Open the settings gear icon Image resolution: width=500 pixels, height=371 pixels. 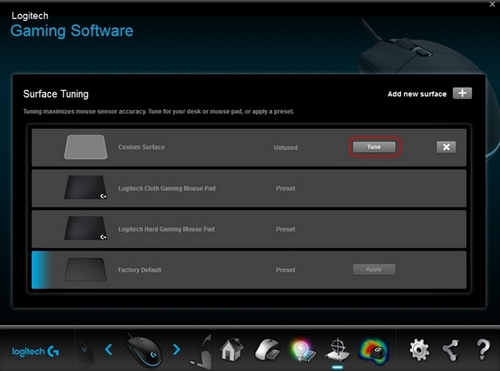[419, 350]
